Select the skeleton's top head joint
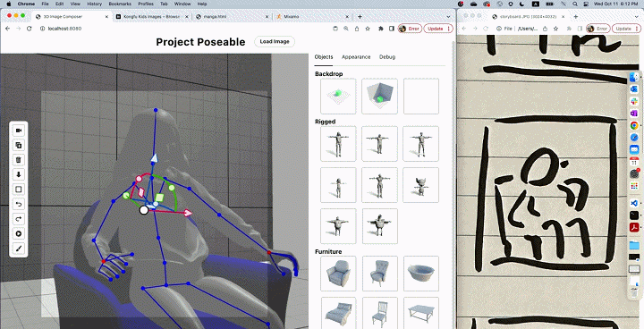Image resolution: width=644 pixels, height=329 pixels. [x=156, y=110]
